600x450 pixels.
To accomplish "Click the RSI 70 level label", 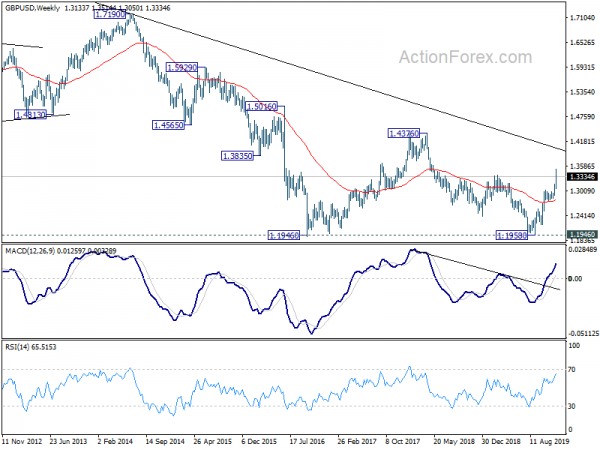I will pyautogui.click(x=572, y=370).
